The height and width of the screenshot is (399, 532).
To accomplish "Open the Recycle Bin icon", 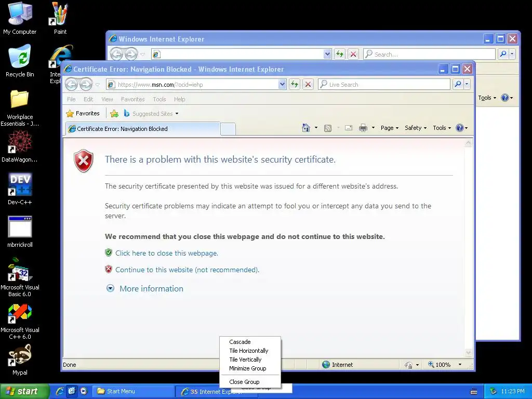I will [x=20, y=60].
